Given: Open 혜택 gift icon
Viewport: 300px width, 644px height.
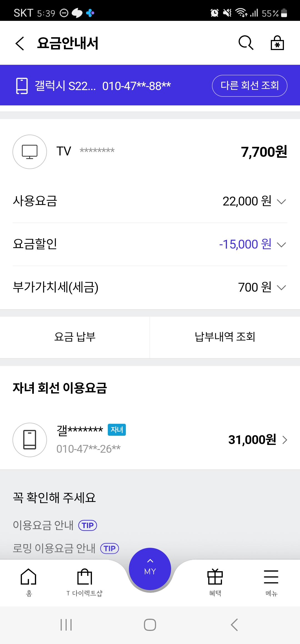Looking at the screenshot, I should 215,581.
